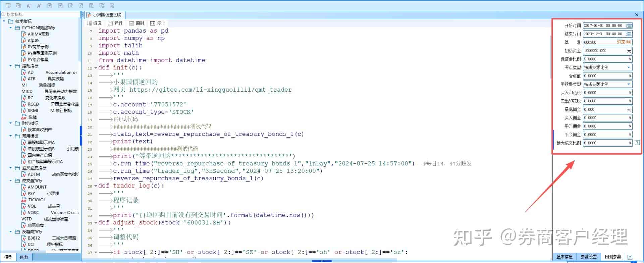
Task: Collapse the 摆动指标 folder
Action: [11, 66]
